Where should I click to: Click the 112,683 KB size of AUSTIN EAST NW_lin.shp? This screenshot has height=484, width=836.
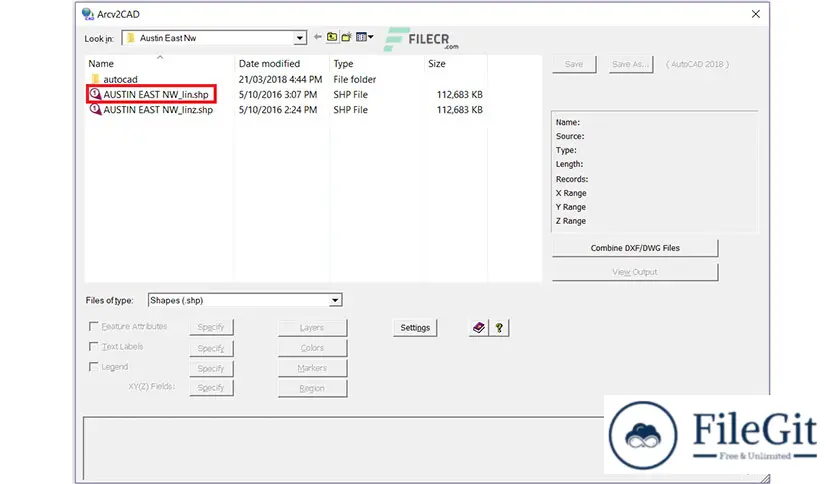460,94
